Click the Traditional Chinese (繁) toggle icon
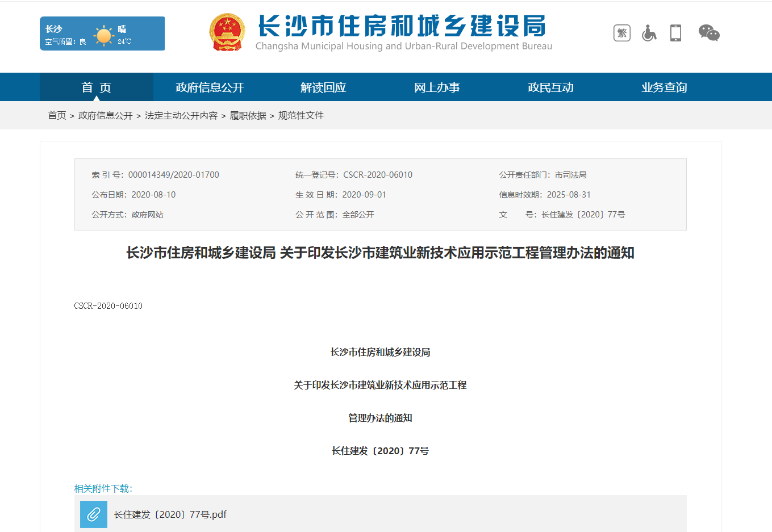 622,33
